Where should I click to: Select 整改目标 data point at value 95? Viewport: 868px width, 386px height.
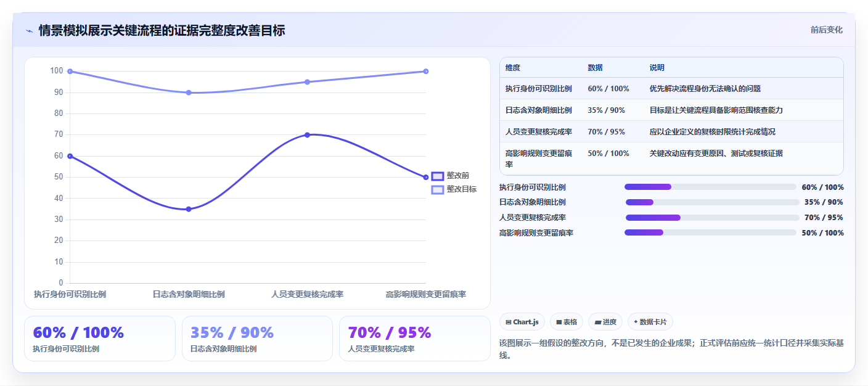click(307, 82)
